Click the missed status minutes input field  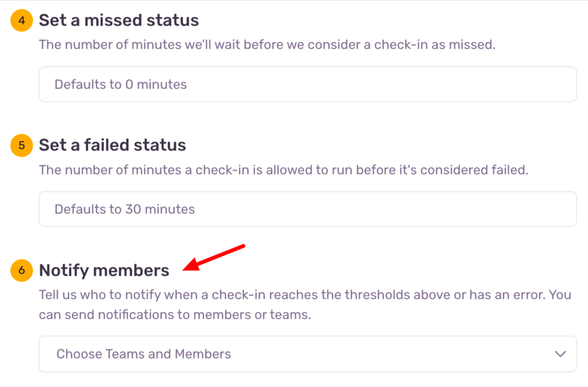pos(308,84)
